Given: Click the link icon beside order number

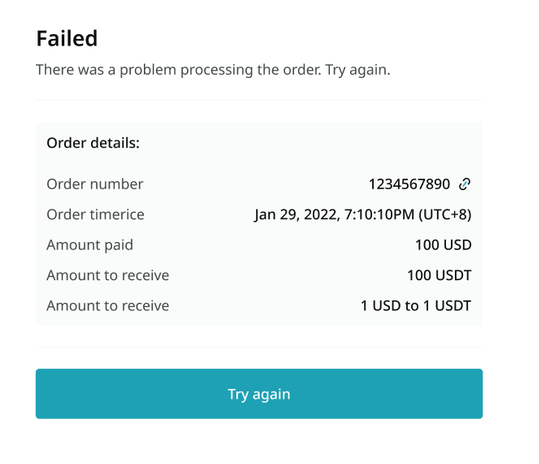Looking at the screenshot, I should coord(464,184).
